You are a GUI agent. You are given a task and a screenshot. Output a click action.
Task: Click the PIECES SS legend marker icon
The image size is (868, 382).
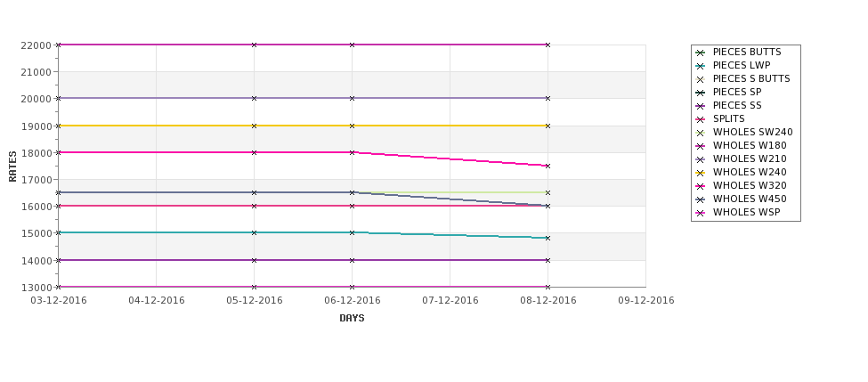click(x=700, y=106)
